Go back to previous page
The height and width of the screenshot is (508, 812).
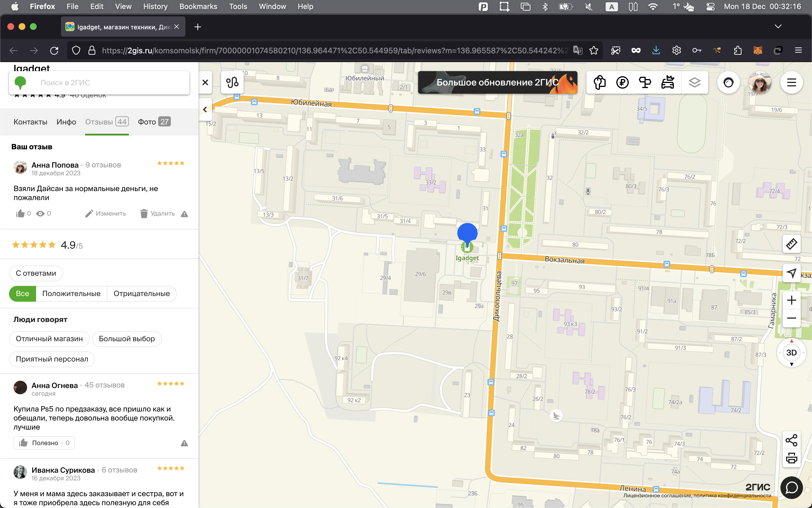[x=14, y=51]
